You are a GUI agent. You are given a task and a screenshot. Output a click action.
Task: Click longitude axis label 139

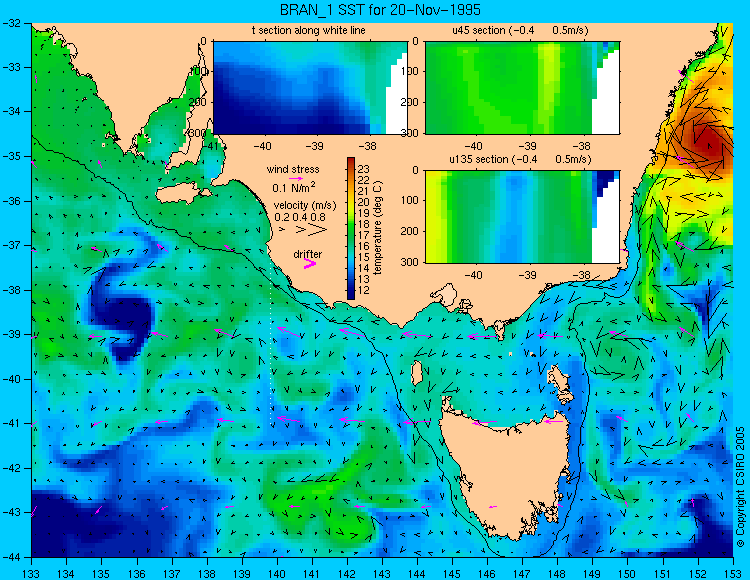pos(242,574)
